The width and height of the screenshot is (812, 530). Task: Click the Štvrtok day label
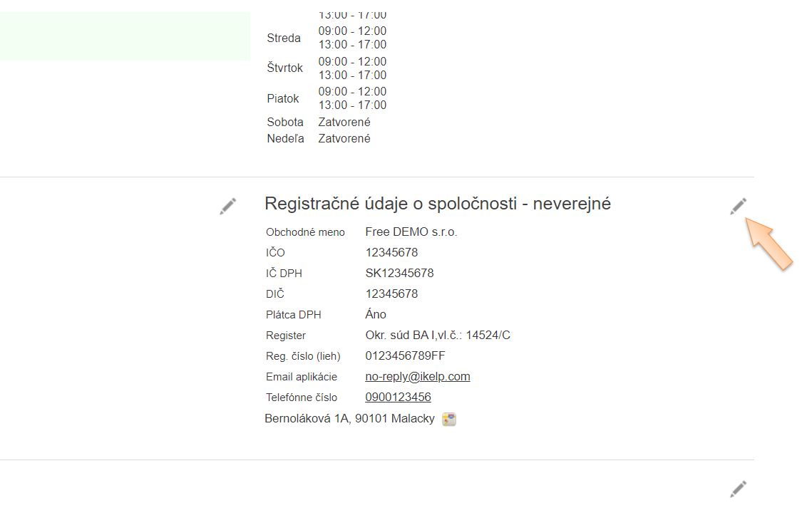point(284,68)
